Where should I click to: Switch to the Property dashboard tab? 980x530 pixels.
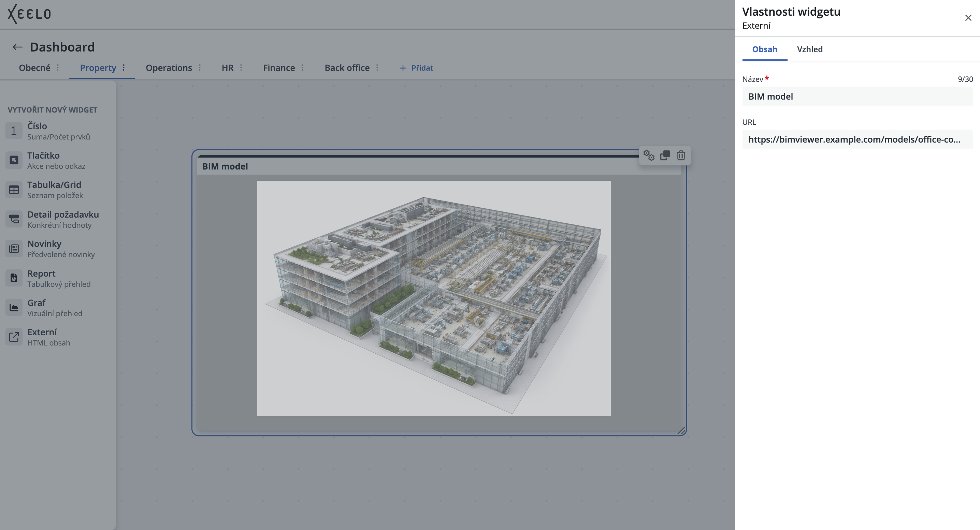(98, 68)
